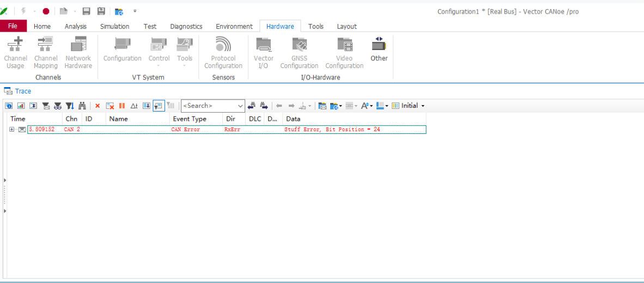Click the find previous binoculars icon

tap(251, 106)
